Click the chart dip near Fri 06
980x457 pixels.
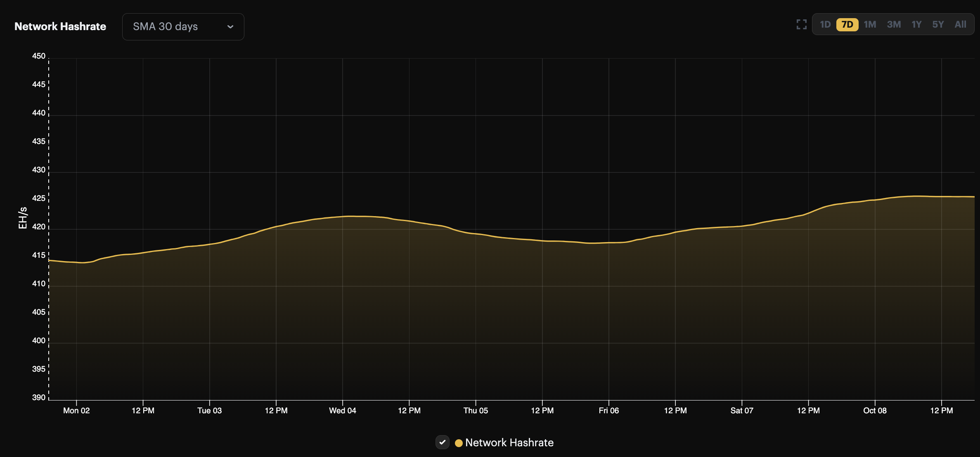click(x=608, y=244)
